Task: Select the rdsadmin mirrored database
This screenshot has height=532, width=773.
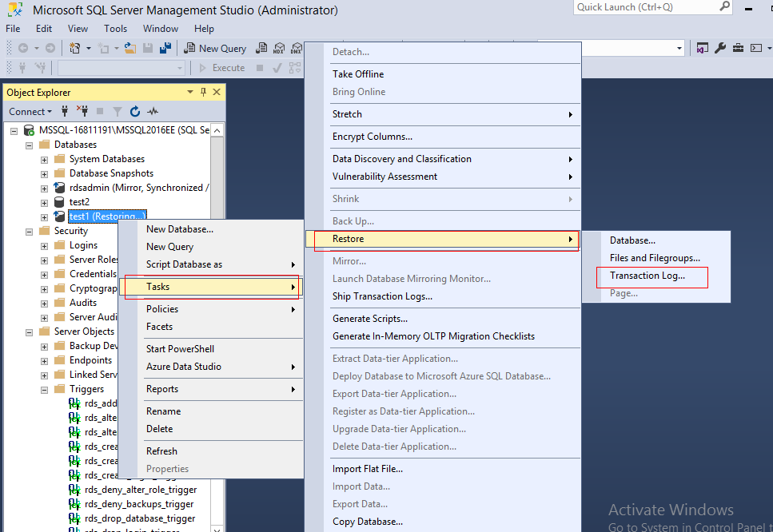Action: click(x=139, y=188)
